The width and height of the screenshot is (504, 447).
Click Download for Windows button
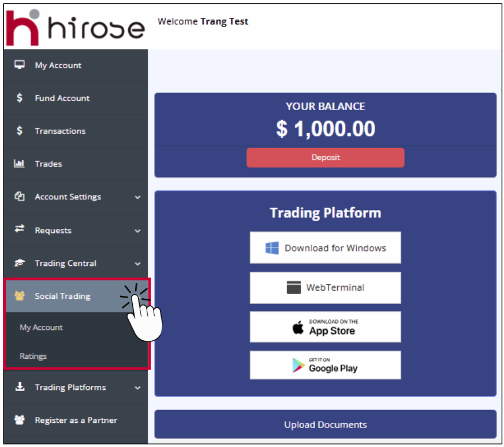[325, 248]
